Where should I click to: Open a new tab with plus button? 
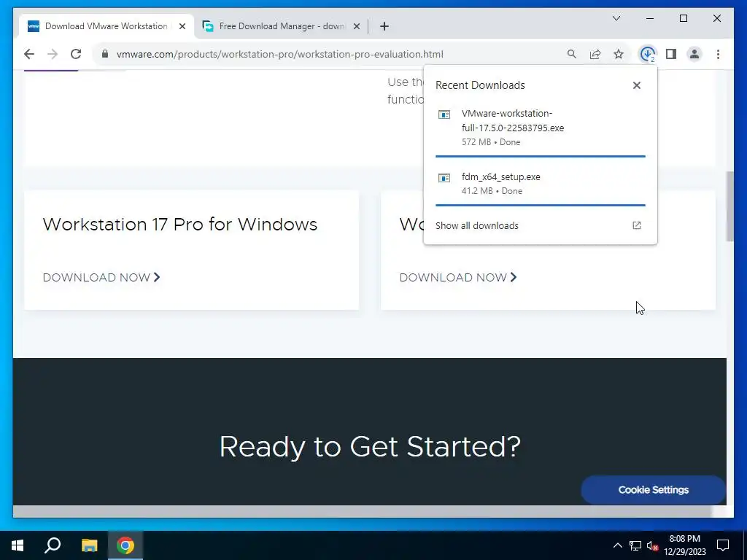(x=384, y=26)
